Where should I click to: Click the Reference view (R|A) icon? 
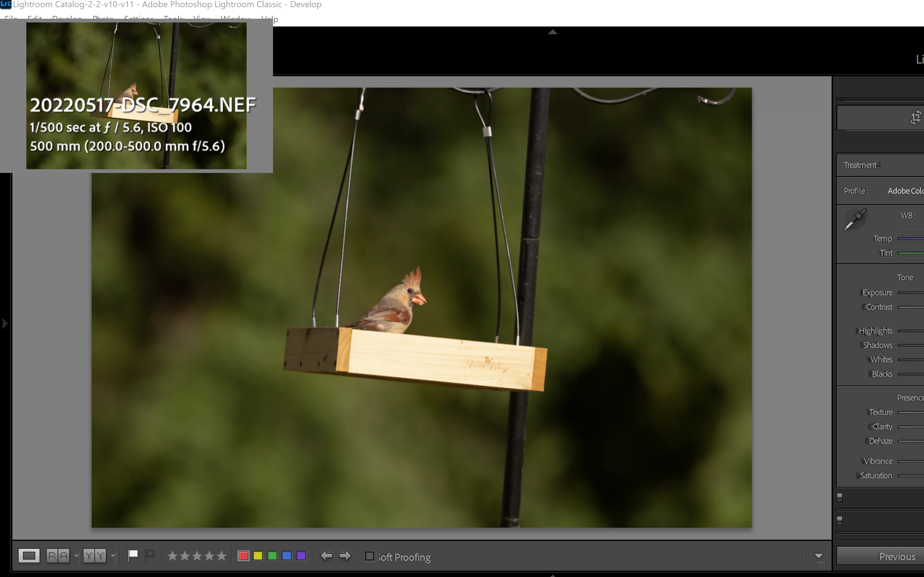(x=58, y=556)
